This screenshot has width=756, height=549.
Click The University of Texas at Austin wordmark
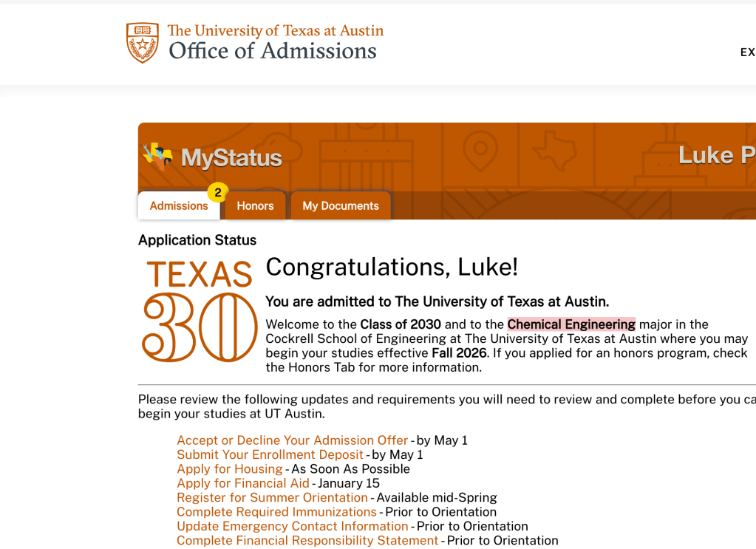pos(275,30)
